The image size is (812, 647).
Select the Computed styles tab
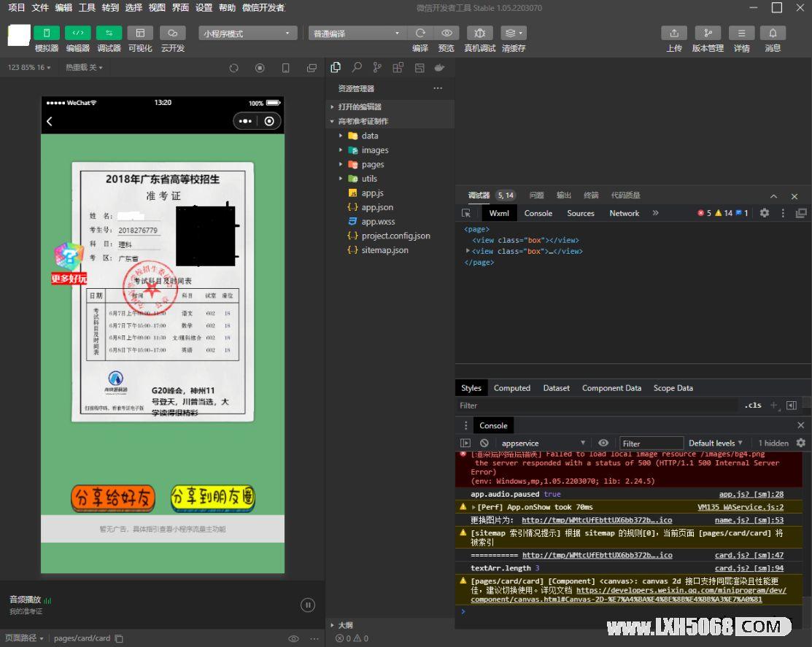coord(511,388)
